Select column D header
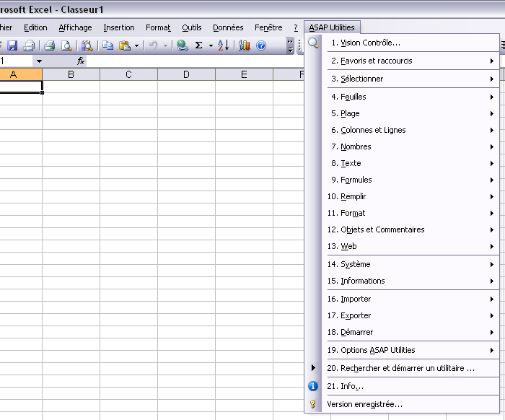Image resolution: width=505 pixels, height=420 pixels. 186,75
